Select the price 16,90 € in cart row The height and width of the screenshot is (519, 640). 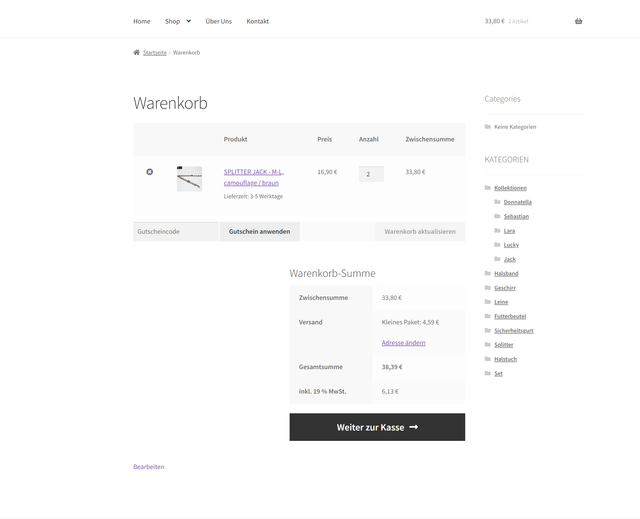(327, 172)
